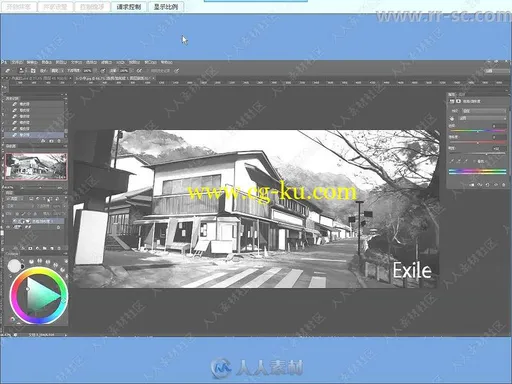Delete adjustment via trash icon in Properties
512x384 pixels.
pyautogui.click(x=503, y=185)
